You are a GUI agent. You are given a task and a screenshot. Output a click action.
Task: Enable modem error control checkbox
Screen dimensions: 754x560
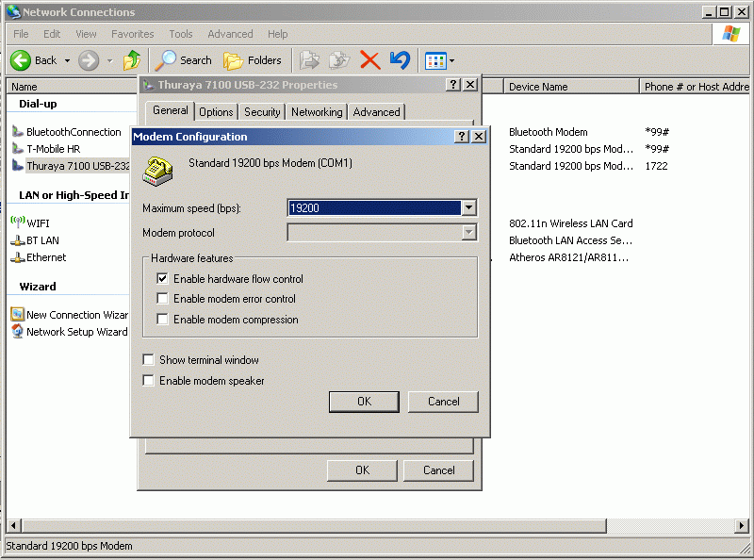[x=162, y=299]
